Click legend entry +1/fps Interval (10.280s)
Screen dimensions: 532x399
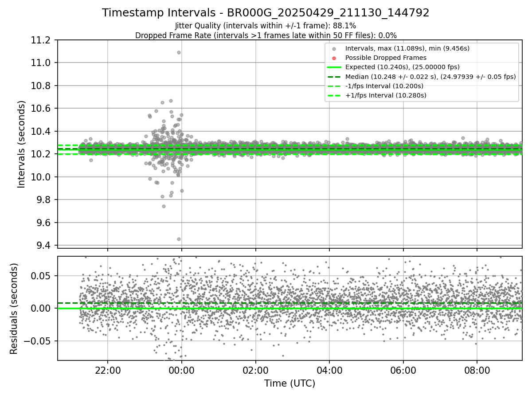pyautogui.click(x=386, y=95)
